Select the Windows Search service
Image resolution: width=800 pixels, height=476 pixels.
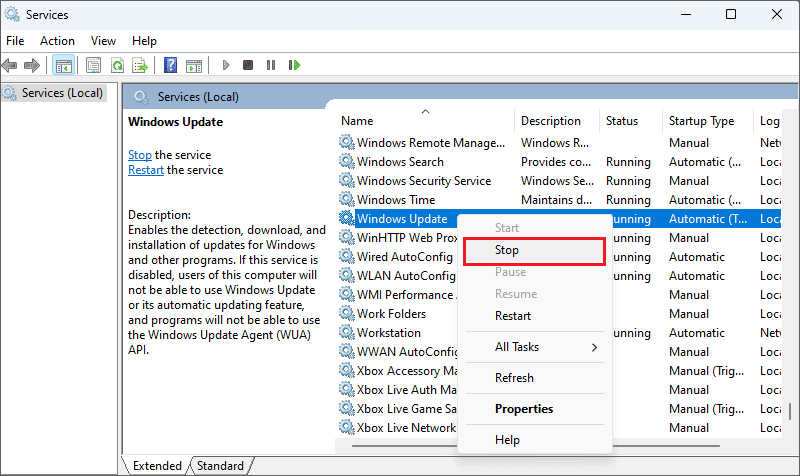pyautogui.click(x=400, y=162)
